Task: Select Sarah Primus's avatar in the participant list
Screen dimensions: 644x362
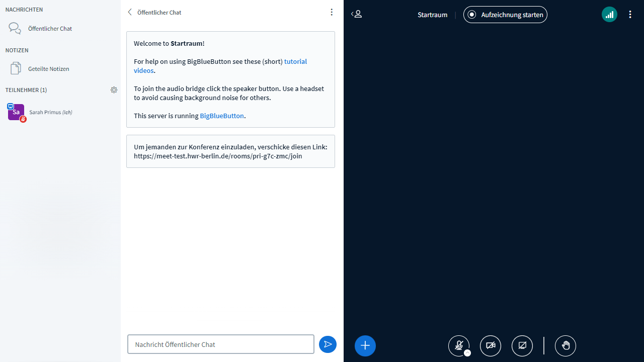Action: tap(16, 112)
